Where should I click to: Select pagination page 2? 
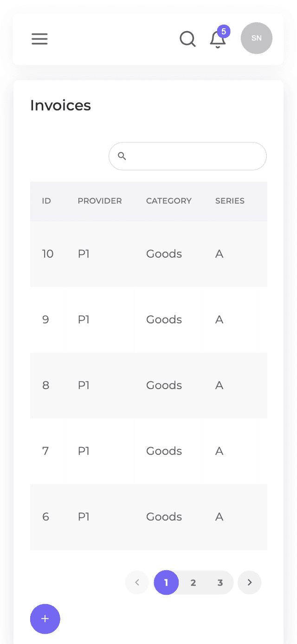(x=193, y=582)
